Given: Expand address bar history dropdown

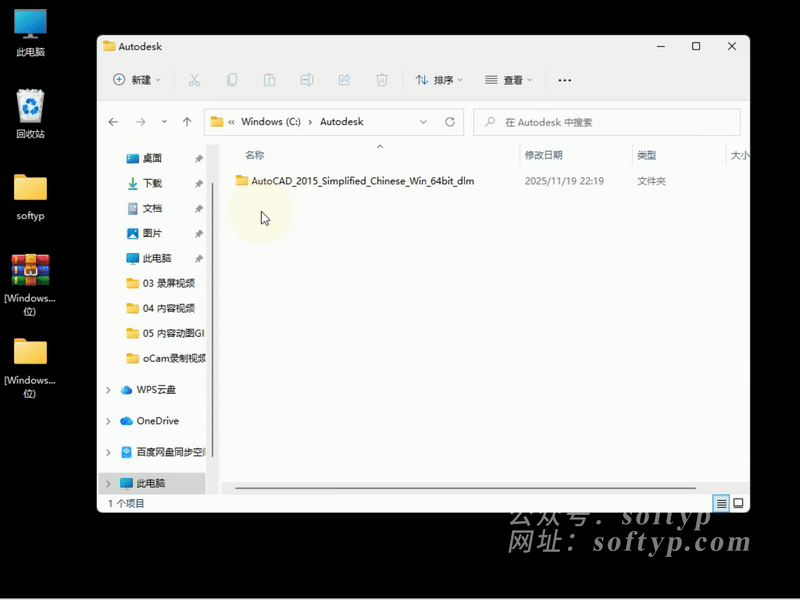Looking at the screenshot, I should [x=423, y=122].
